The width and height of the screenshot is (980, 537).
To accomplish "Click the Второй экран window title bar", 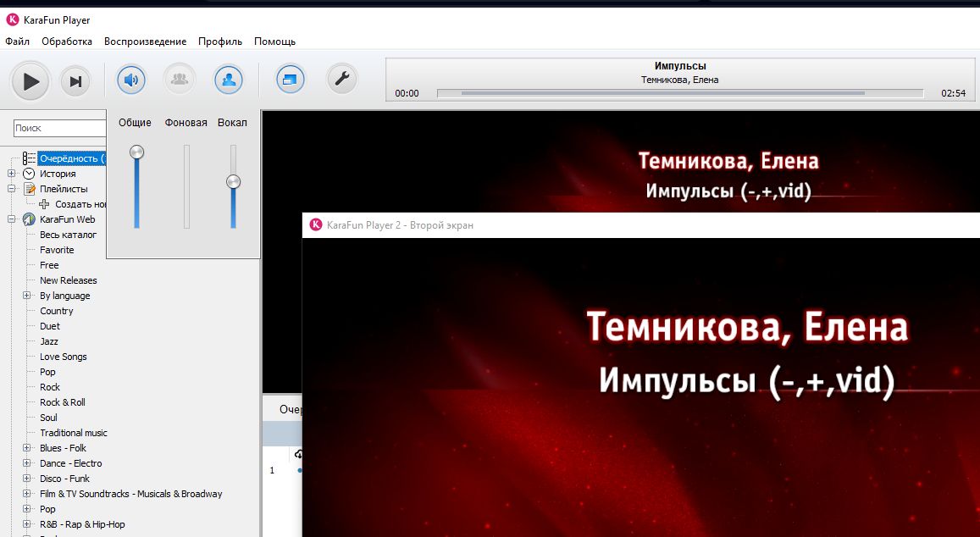I will pos(641,225).
